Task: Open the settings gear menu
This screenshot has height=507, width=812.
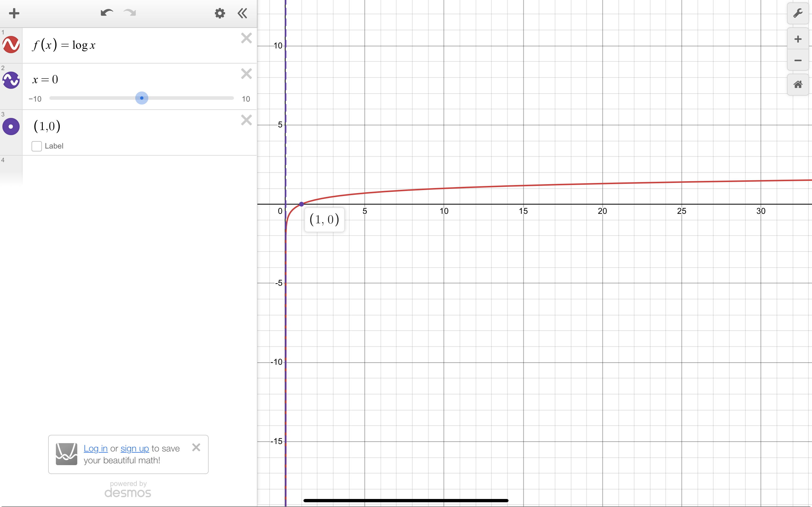Action: 220,13
